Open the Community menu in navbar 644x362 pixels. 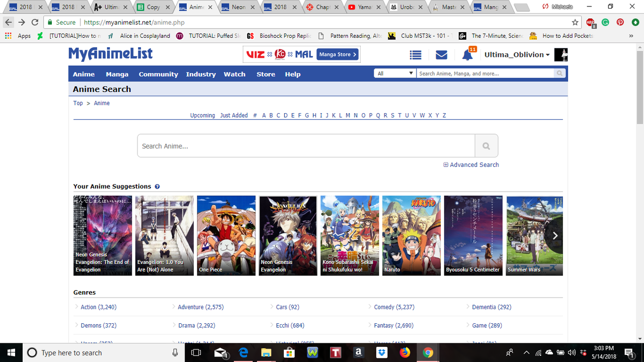pyautogui.click(x=158, y=74)
